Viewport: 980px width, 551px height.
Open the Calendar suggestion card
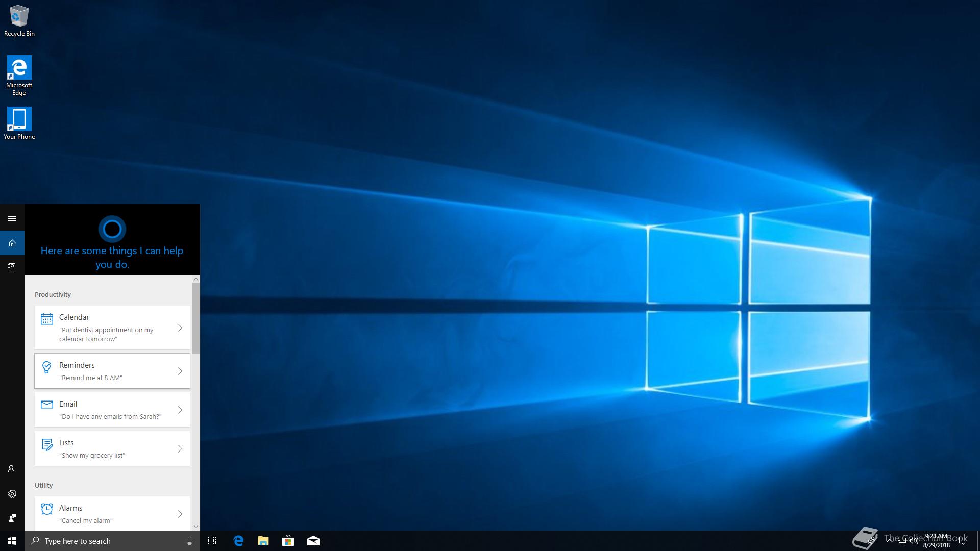point(112,328)
